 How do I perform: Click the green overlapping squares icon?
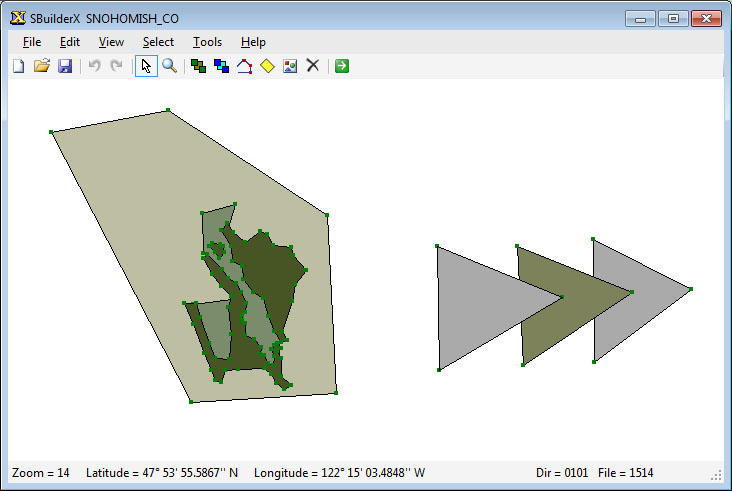click(x=198, y=66)
